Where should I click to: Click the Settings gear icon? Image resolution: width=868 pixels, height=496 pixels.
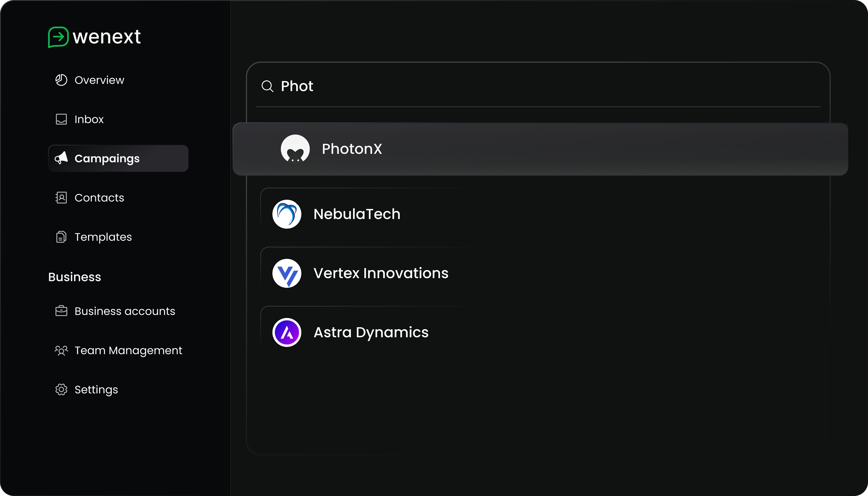(61, 389)
